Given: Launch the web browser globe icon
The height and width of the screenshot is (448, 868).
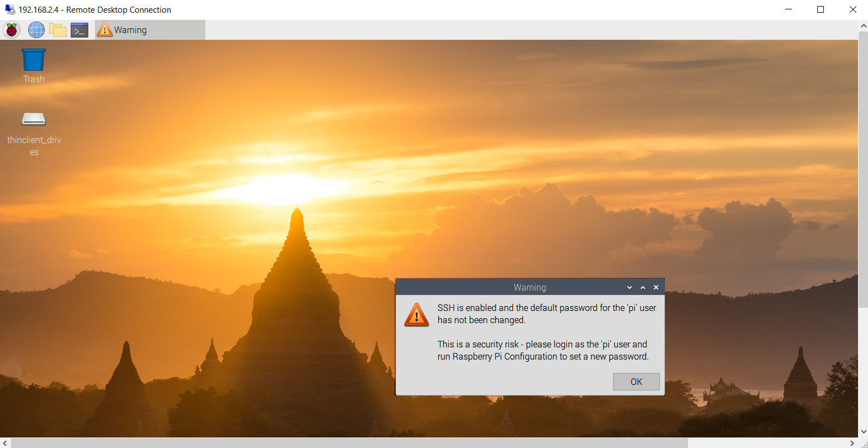Looking at the screenshot, I should (36, 30).
